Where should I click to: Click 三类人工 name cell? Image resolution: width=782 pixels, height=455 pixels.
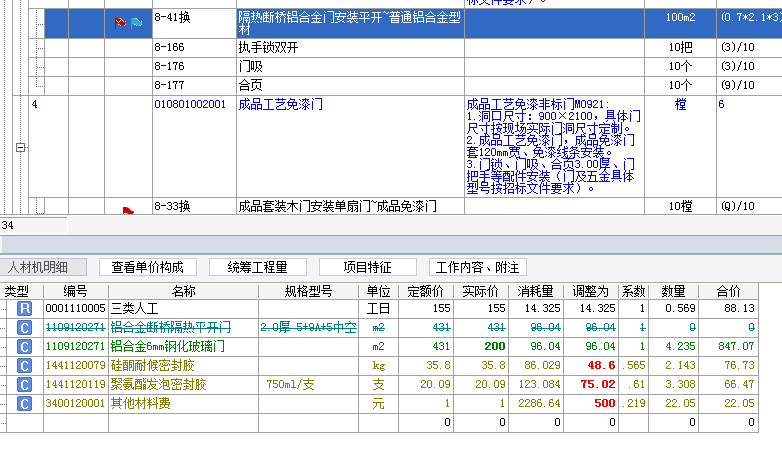[x=184, y=309]
